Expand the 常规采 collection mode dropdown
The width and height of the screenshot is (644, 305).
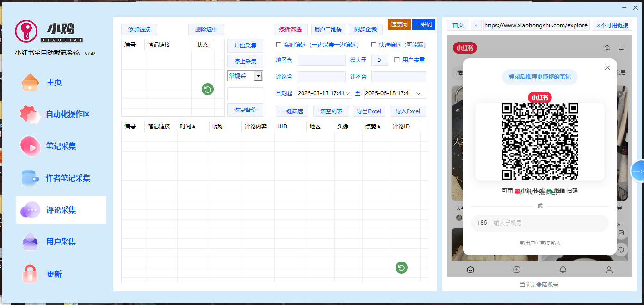(x=258, y=76)
